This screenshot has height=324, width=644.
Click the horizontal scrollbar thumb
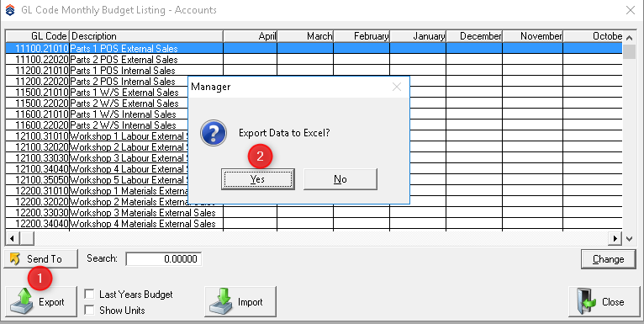pyautogui.click(x=27, y=238)
